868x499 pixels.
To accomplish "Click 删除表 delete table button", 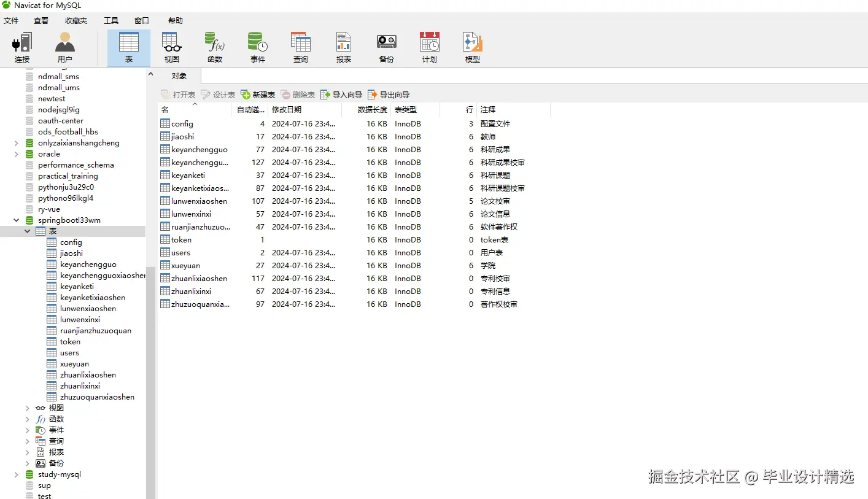I will (298, 95).
